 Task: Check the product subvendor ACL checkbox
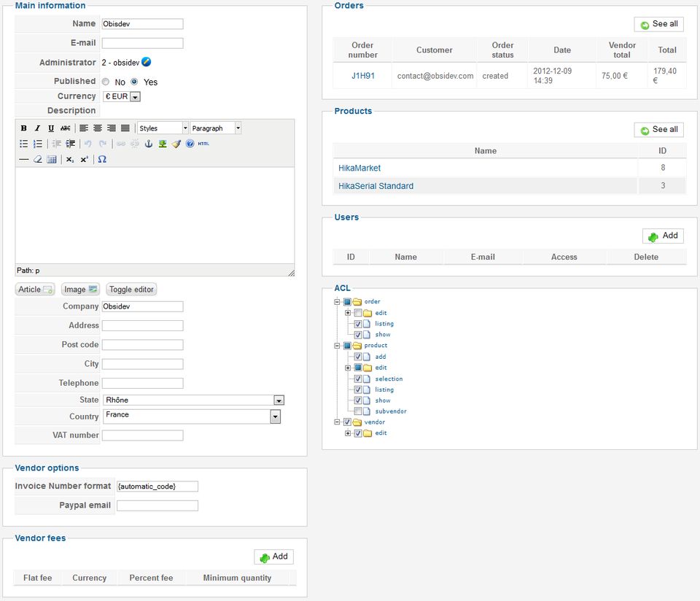coord(358,411)
